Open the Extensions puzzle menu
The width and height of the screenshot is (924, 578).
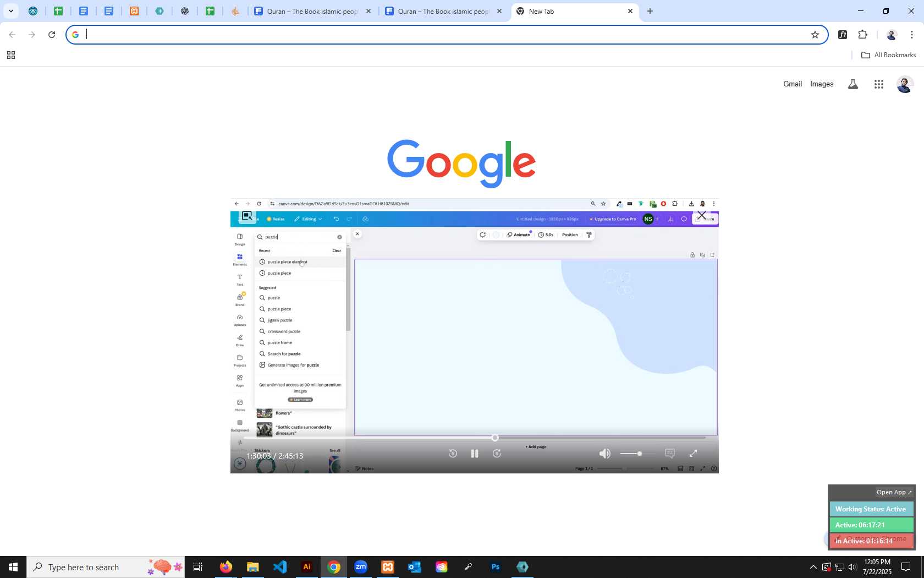(862, 35)
